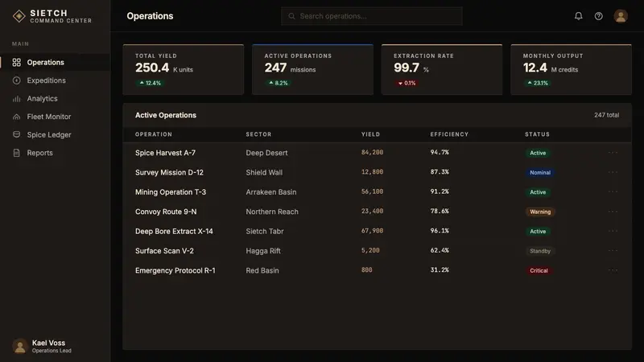
Task: Click the Standby status badge
Action: (540, 251)
